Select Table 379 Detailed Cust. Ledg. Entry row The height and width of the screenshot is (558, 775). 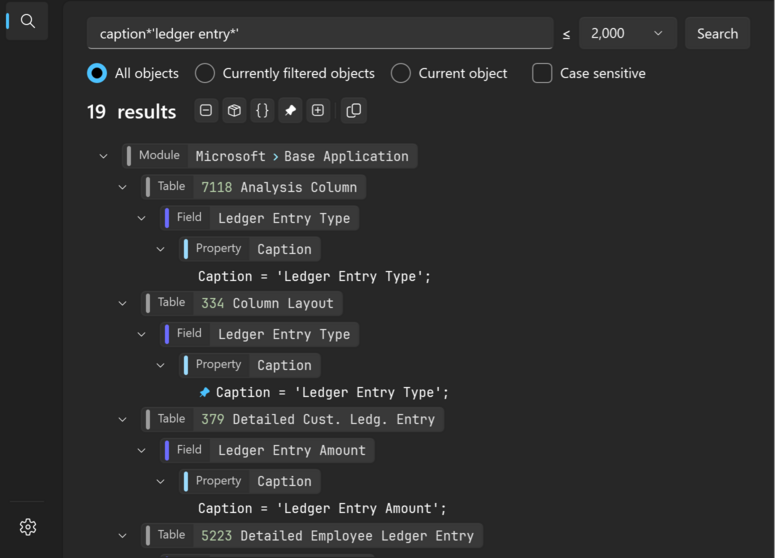point(293,420)
